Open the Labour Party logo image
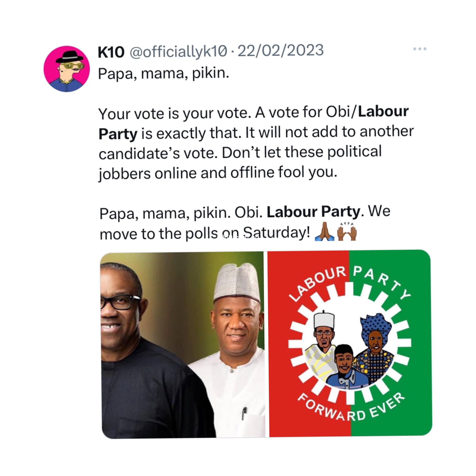 click(x=350, y=344)
